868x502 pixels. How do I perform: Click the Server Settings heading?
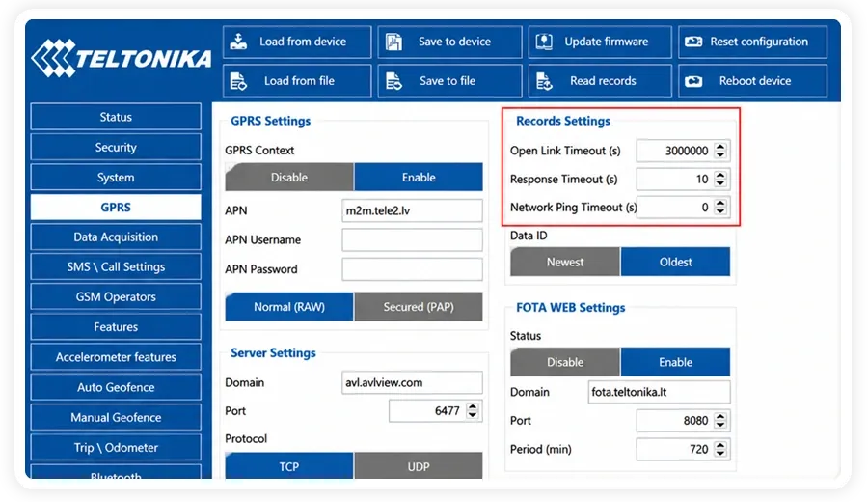tap(273, 353)
